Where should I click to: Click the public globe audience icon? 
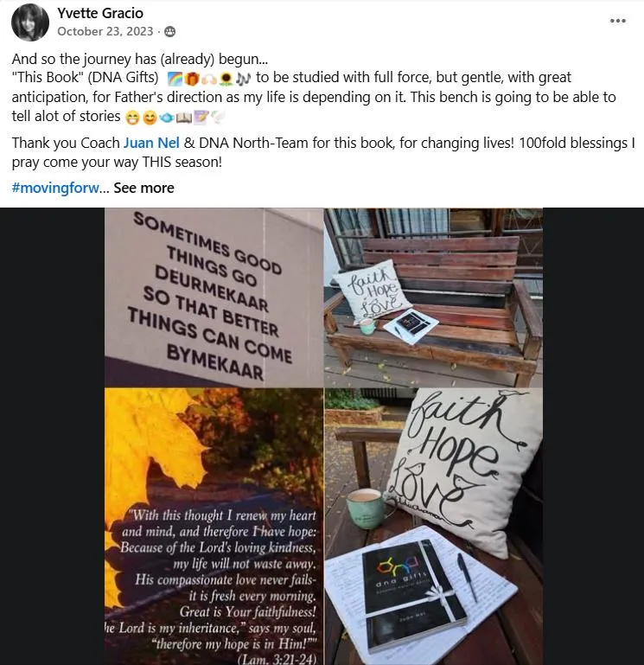170,32
